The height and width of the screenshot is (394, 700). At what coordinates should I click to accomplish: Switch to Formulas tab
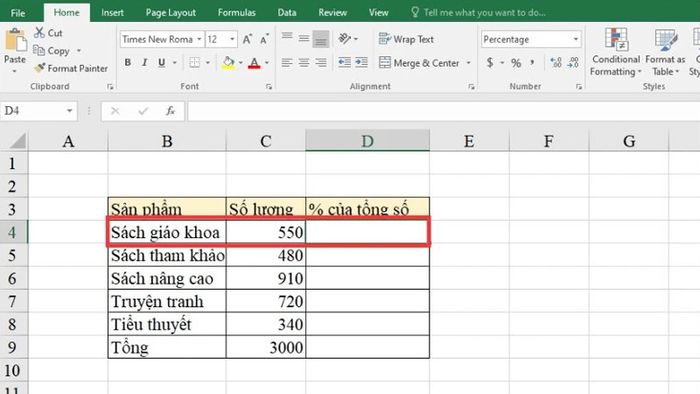[237, 12]
